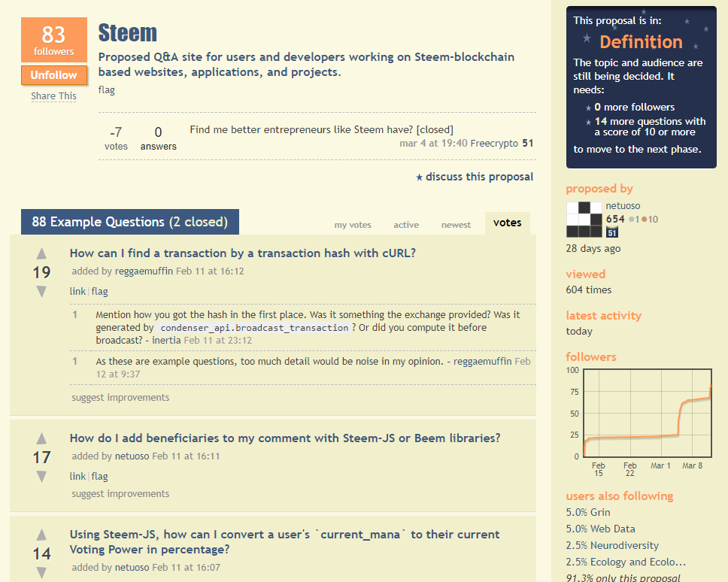The height and width of the screenshot is (582, 728).
Task: Click condenser_api.broadcast_transaction code text
Action: tap(254, 328)
